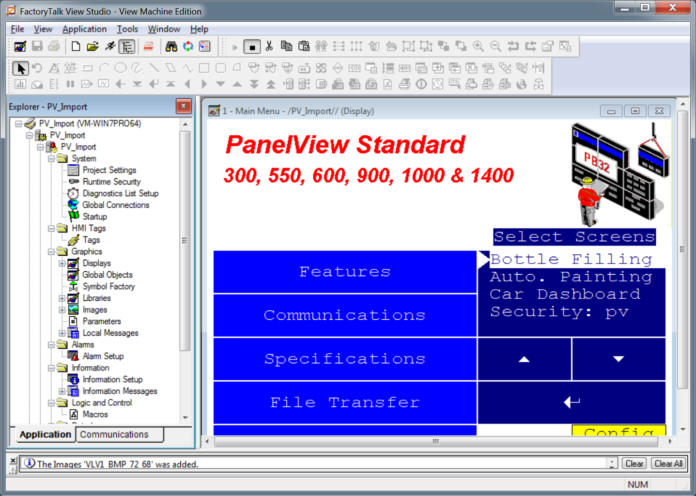Click the display's horizontal scrollbar thumb

pyautogui.click(x=435, y=441)
